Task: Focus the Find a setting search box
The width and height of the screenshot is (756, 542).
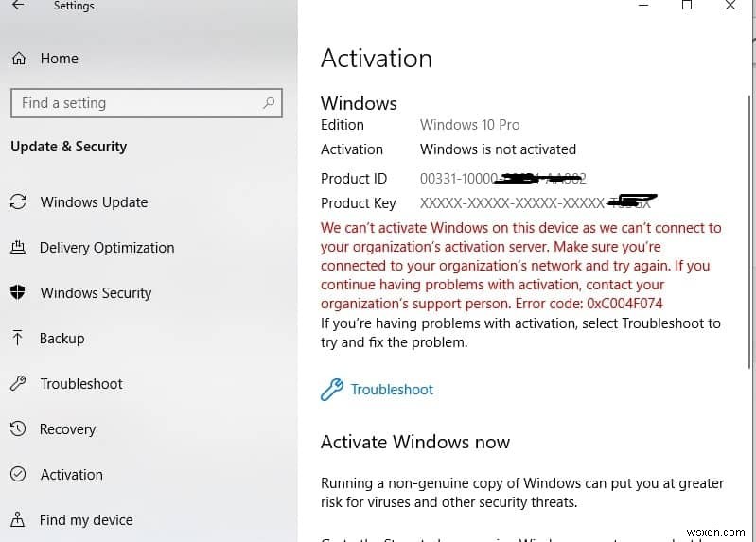Action: tap(146, 103)
